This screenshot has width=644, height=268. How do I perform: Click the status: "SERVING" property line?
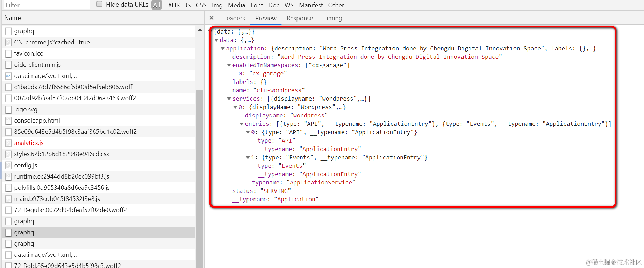pyautogui.click(x=262, y=191)
